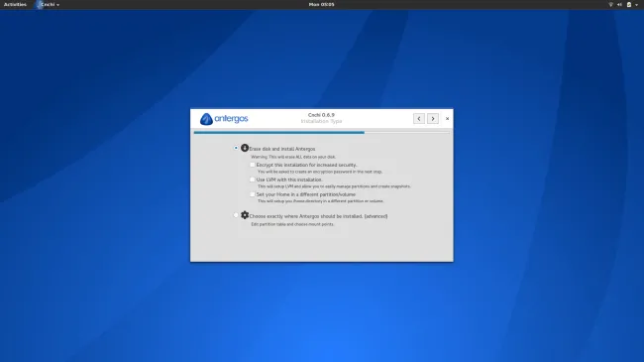Click the volume icon in system tray
This screenshot has width=644, height=362.
point(619,5)
